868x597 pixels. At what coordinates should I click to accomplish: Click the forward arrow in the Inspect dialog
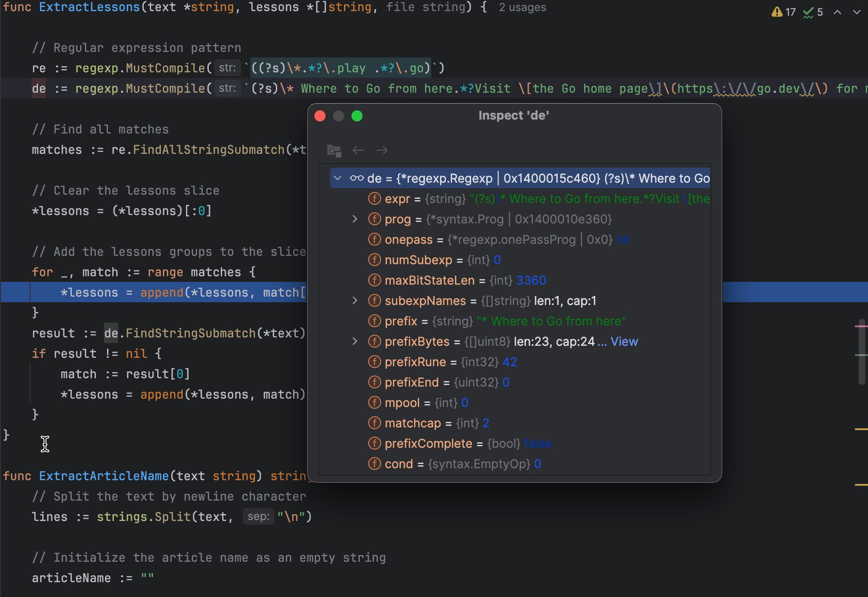coord(382,150)
